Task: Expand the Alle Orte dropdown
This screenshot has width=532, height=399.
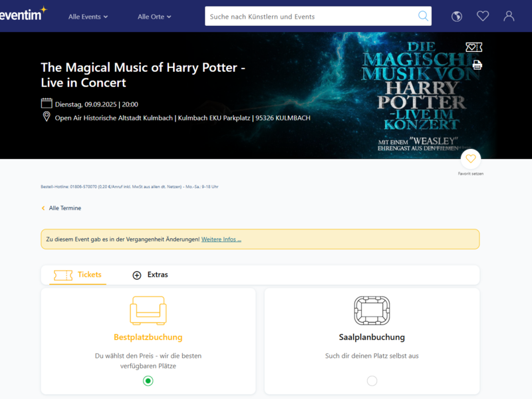Action: coord(154,17)
